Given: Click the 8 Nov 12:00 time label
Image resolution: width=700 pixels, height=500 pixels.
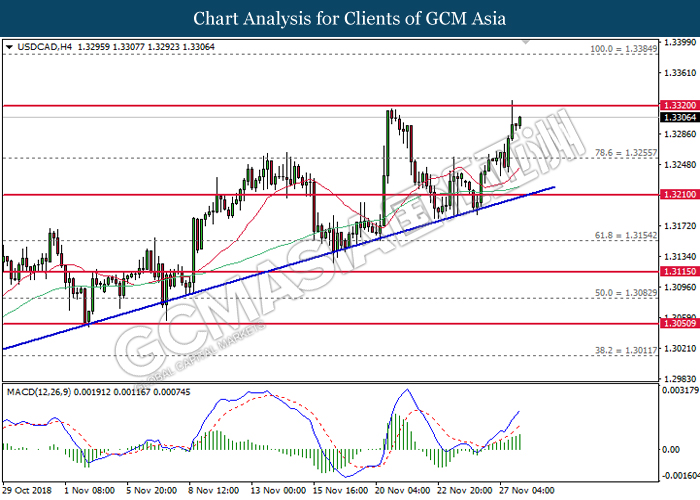Looking at the screenshot, I should (x=213, y=490).
